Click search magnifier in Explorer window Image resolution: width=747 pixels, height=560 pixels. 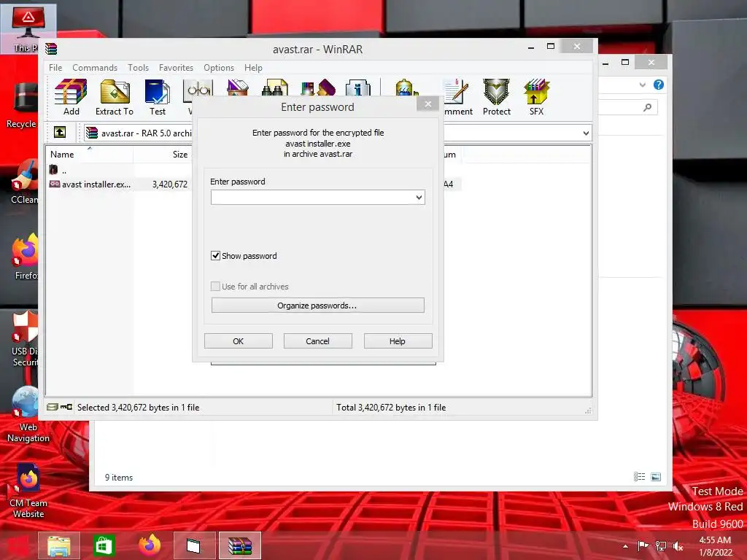tap(647, 108)
